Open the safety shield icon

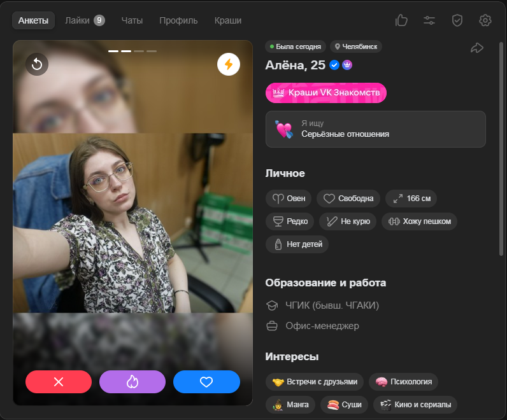[x=457, y=20]
